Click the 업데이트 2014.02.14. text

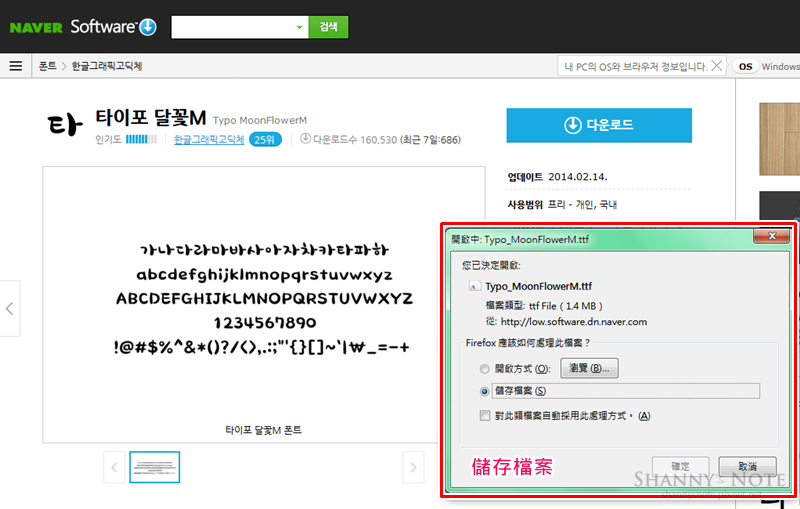pyautogui.click(x=557, y=177)
